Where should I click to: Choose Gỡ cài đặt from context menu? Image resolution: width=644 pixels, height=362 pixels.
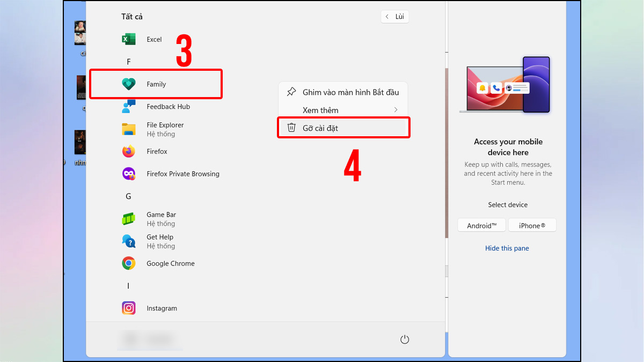[x=343, y=128]
